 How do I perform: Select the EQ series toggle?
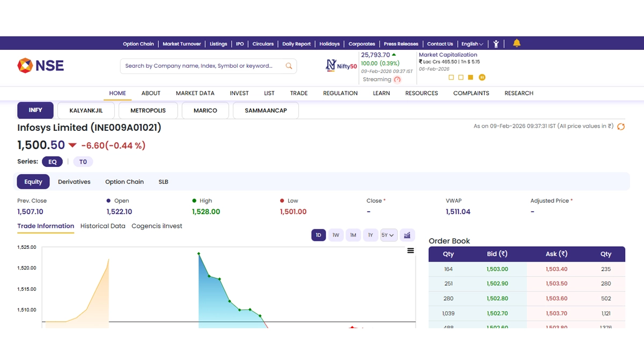point(53,161)
